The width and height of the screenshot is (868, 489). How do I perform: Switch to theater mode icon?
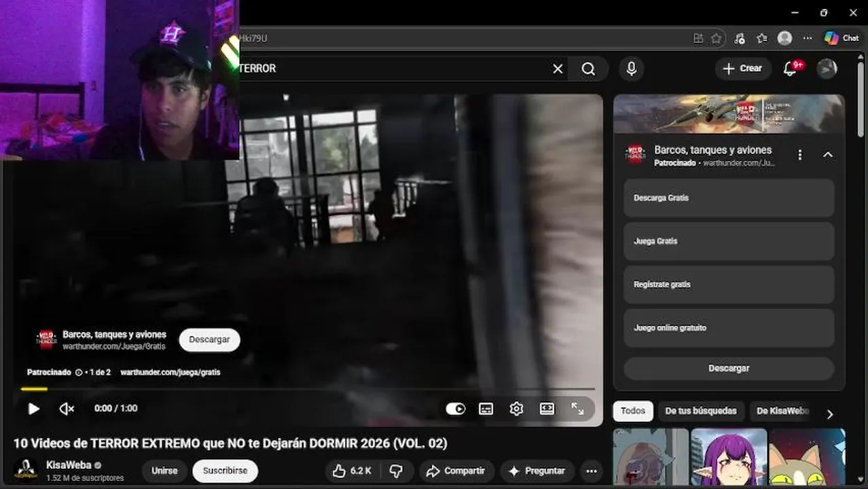547,408
